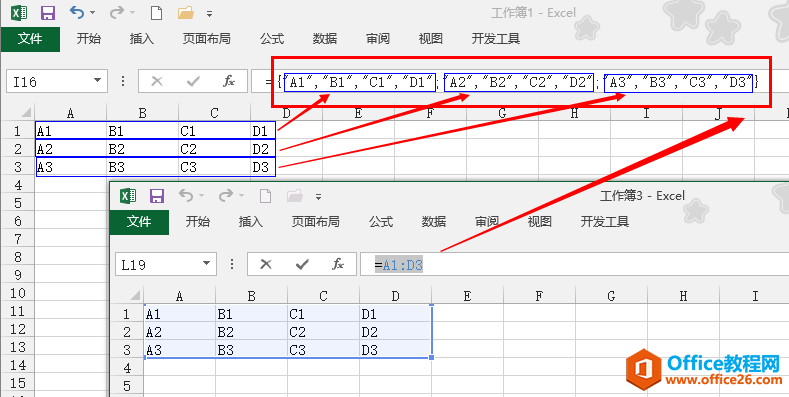
Task: Click Cancel X icon in 工作簿1 formula bar
Action: (x=157, y=82)
